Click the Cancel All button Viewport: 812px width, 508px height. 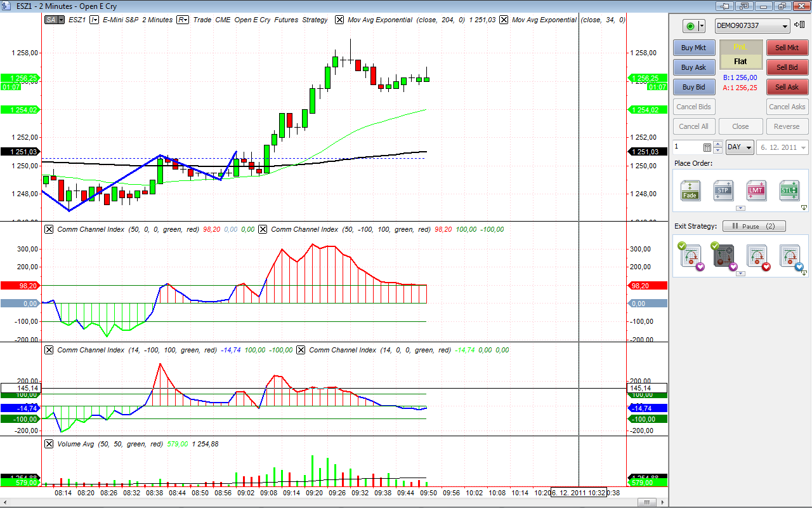click(694, 126)
